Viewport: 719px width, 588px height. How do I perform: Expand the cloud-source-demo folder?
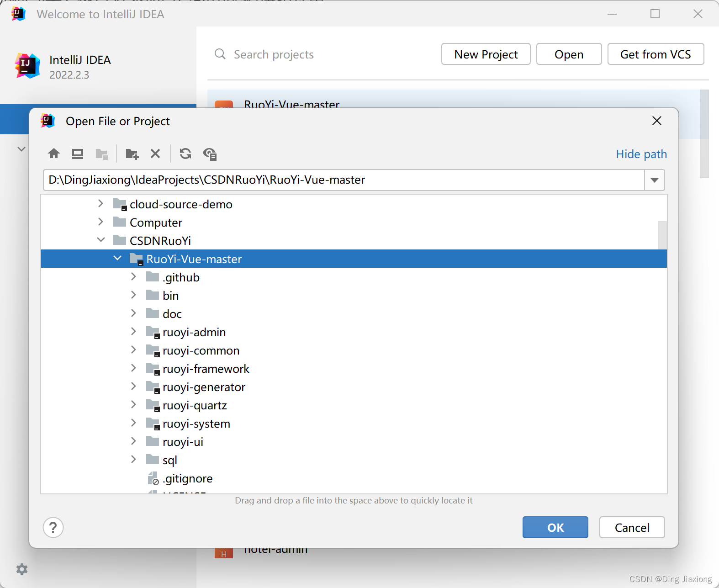coord(100,204)
